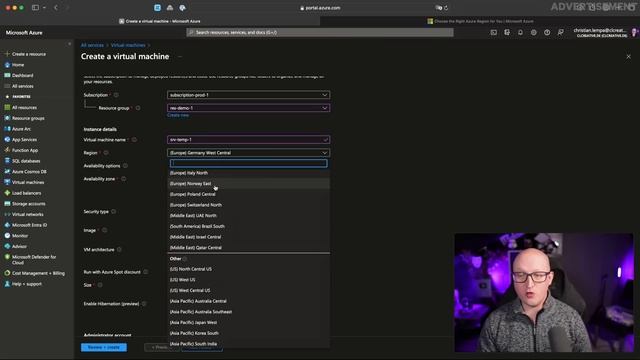
Task: Select (Europe) Switzerland North region
Action: 249,205
